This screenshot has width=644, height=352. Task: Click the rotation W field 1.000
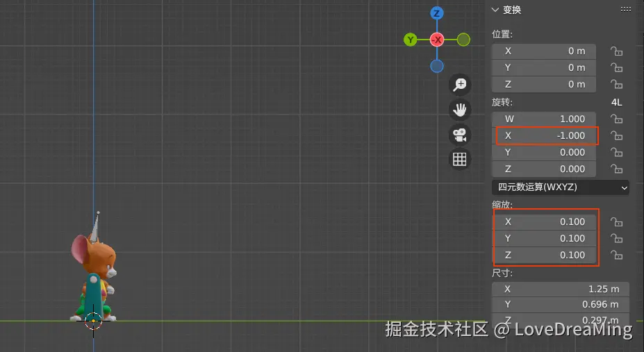(544, 119)
